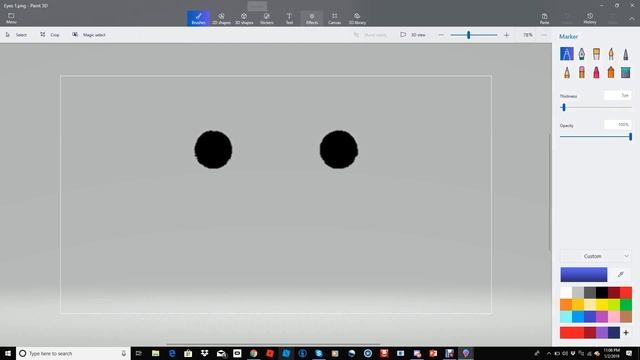This screenshot has width=640, height=360.
Task: Click the Crop tool
Action: (50, 35)
